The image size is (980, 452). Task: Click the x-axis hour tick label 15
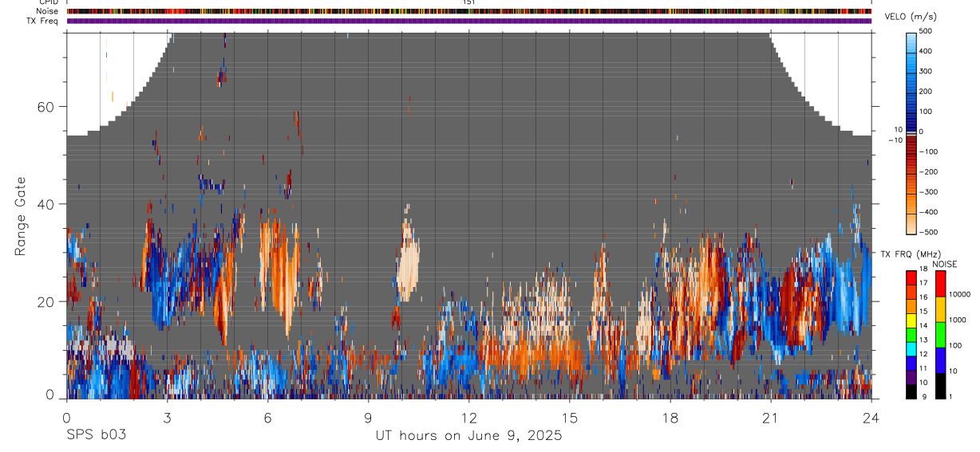[569, 417]
